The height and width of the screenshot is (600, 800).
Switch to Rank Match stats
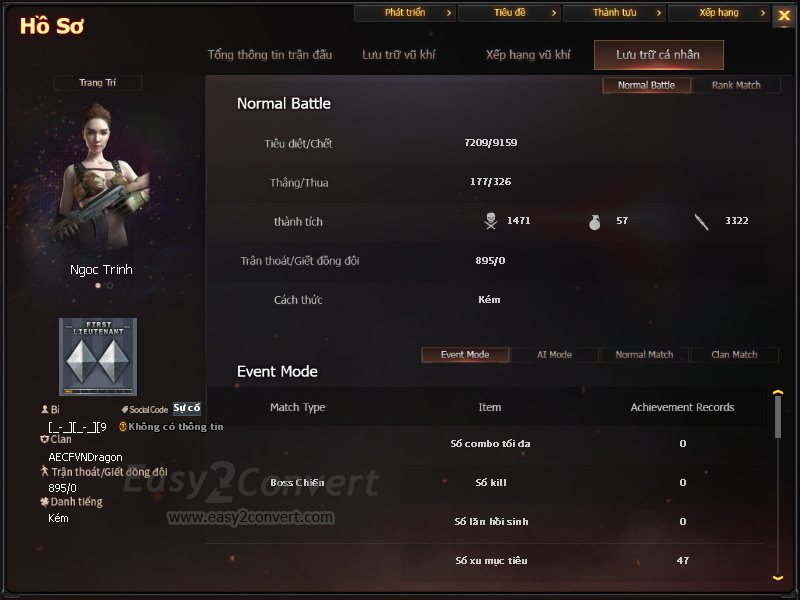tap(736, 85)
